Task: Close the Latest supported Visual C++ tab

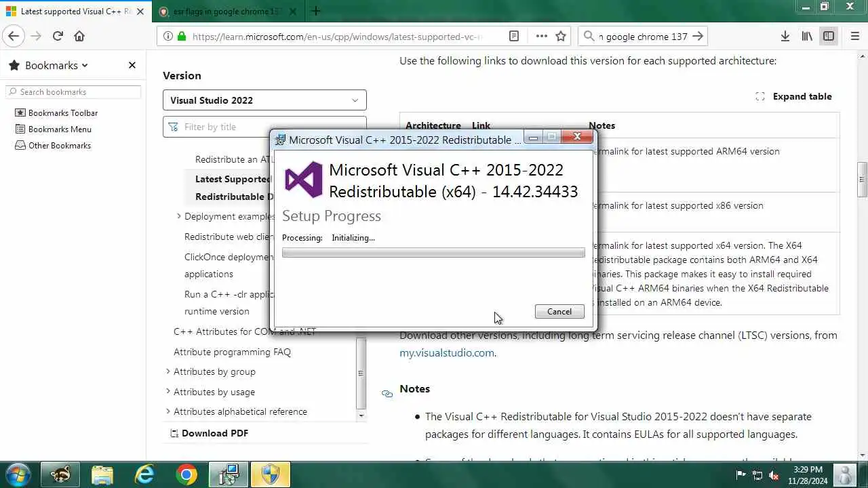Action: (x=141, y=12)
